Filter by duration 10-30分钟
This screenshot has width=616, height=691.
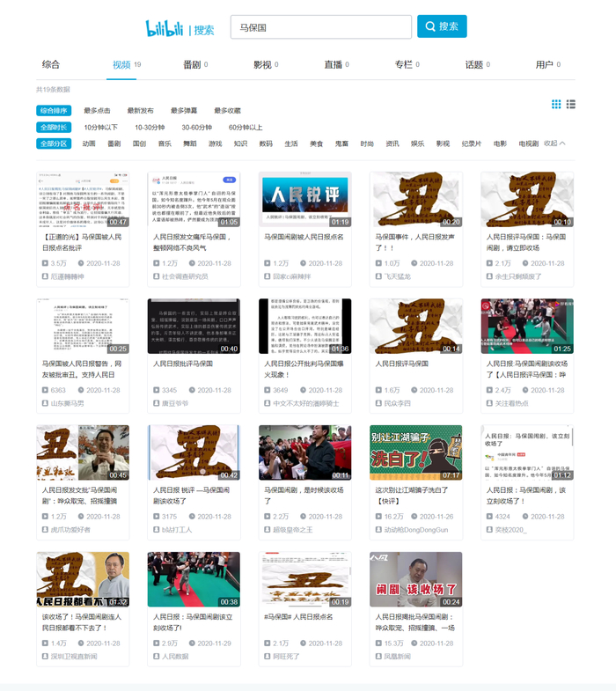150,128
